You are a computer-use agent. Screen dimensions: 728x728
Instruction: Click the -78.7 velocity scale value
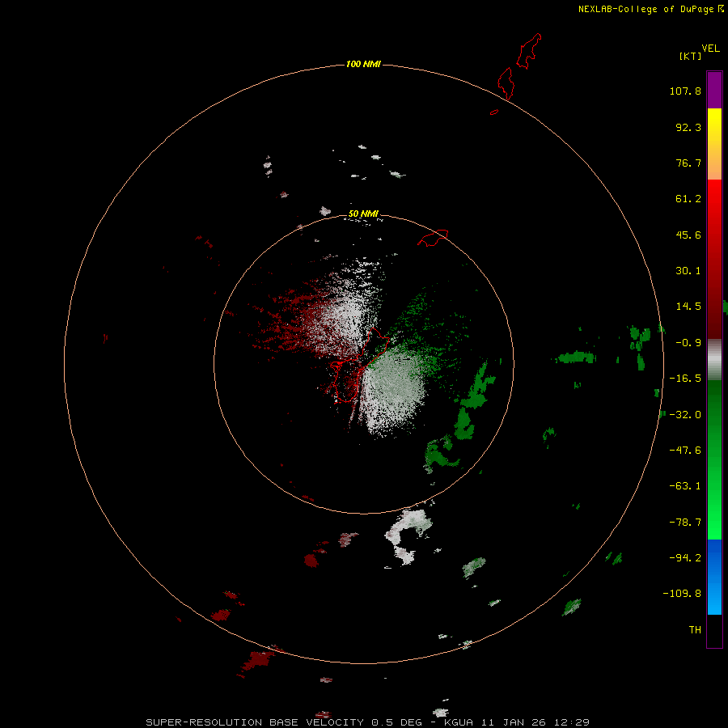685,523
